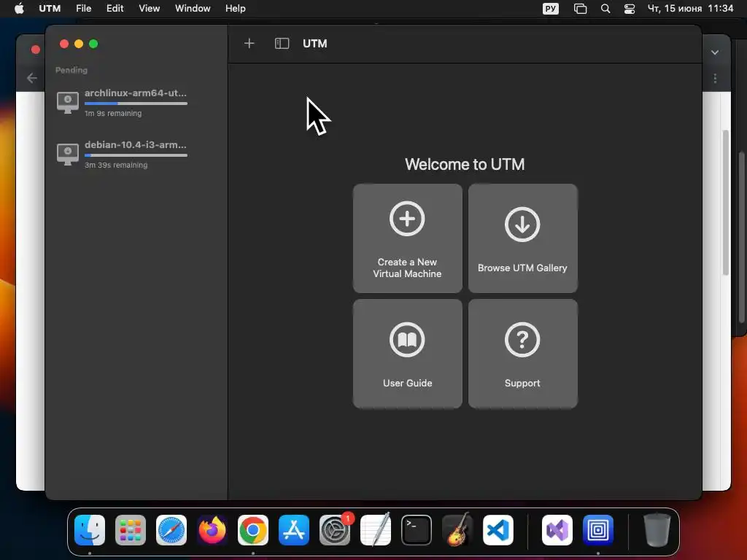Open the View menu

[x=149, y=9]
